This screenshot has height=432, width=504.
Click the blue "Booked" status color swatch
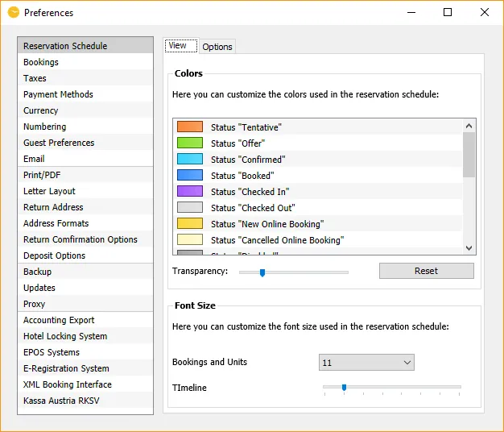point(190,175)
